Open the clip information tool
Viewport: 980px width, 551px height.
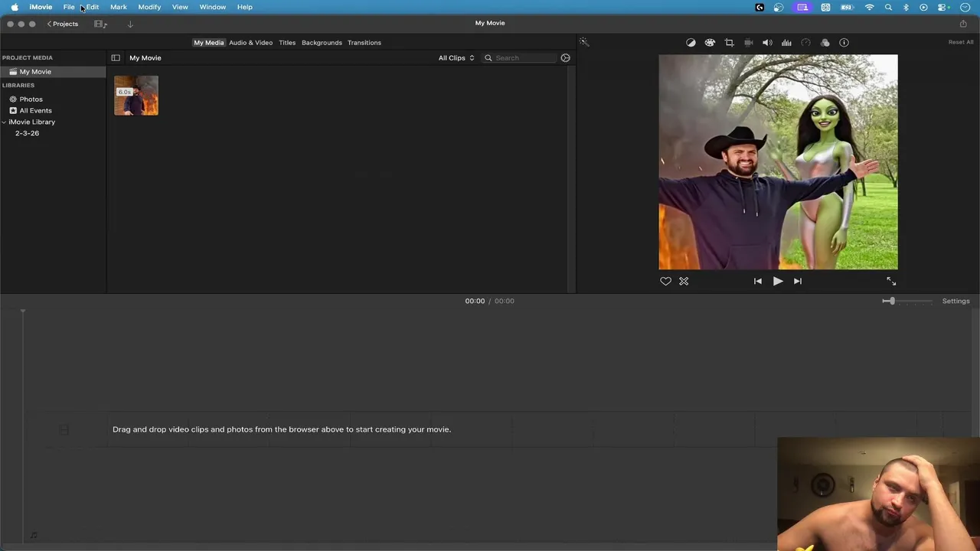pyautogui.click(x=844, y=43)
